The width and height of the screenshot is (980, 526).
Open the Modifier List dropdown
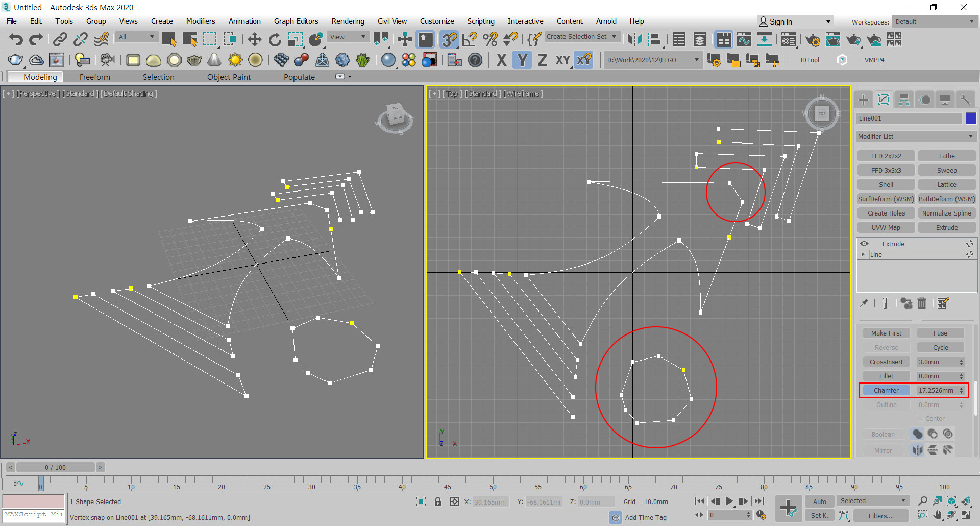tap(916, 136)
